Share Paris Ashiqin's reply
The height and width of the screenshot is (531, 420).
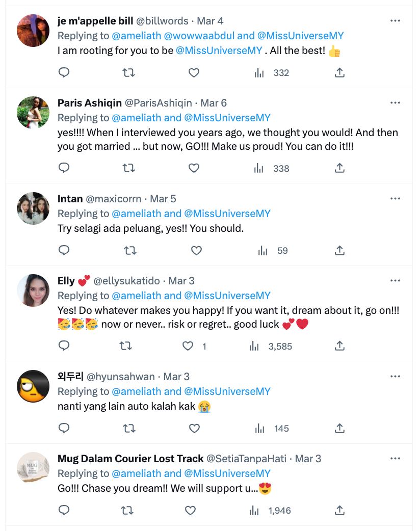(339, 169)
